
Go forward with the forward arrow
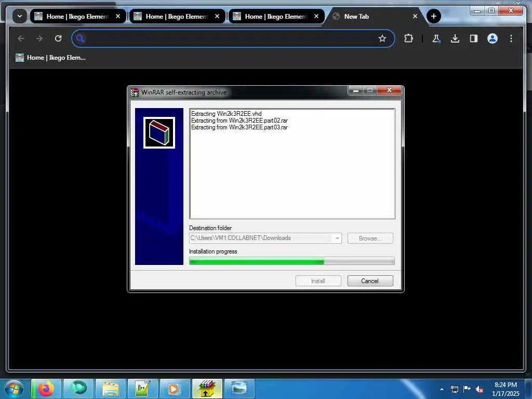pyautogui.click(x=39, y=38)
